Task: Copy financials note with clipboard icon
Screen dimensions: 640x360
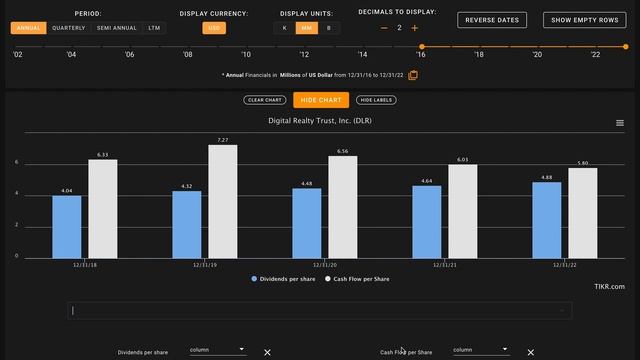Action: [x=413, y=75]
